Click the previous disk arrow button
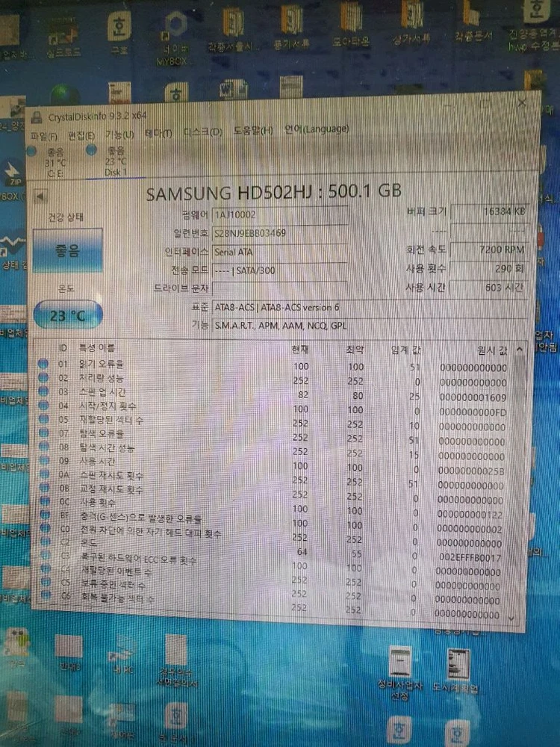This screenshot has width=560, height=747. (40, 196)
